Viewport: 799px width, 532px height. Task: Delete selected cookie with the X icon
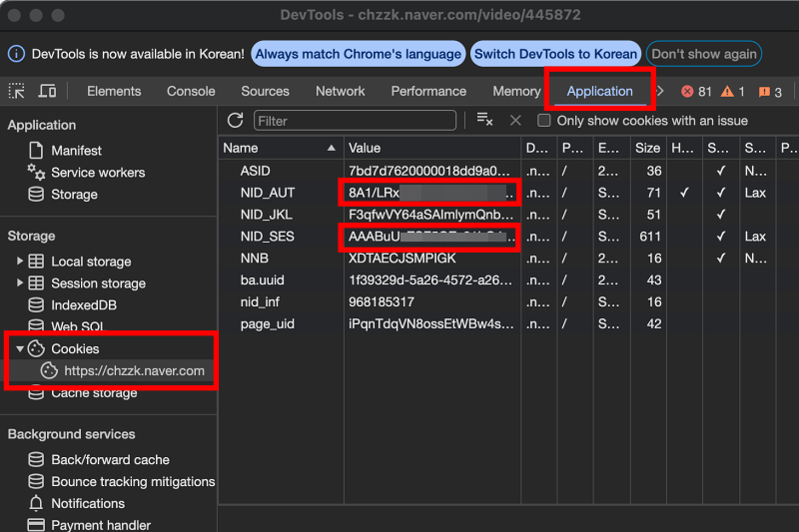coord(515,121)
